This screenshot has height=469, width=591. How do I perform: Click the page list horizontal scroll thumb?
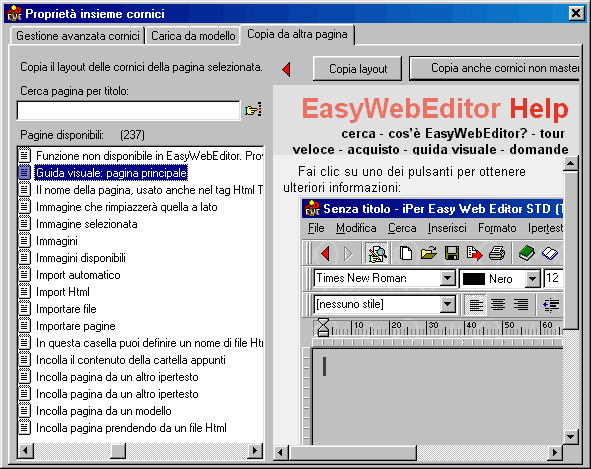coord(118,450)
